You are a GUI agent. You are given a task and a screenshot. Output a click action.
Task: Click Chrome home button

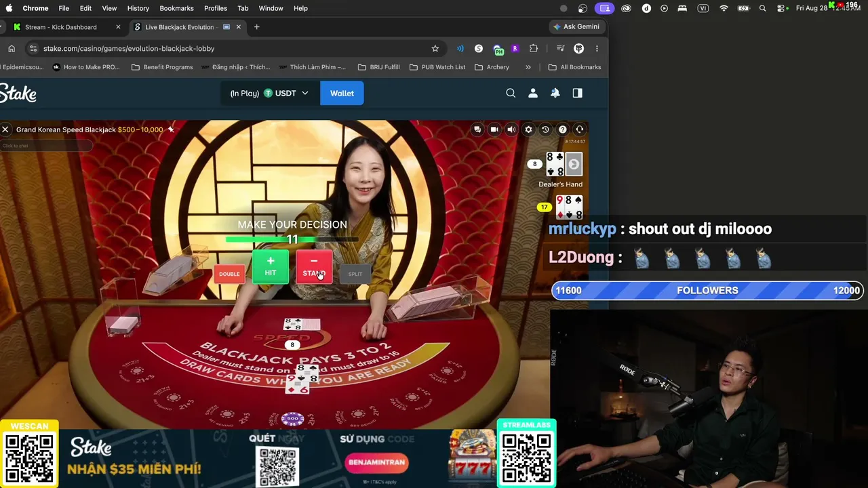coord(12,49)
